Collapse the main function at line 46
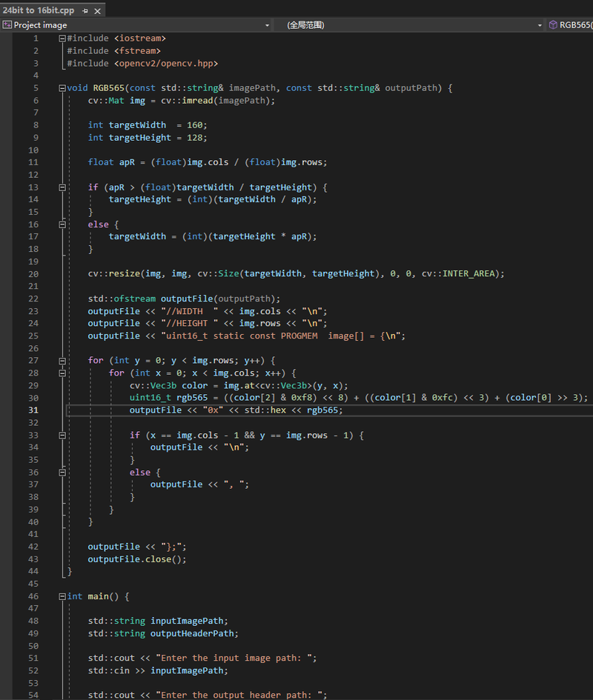593x700 pixels. tap(62, 596)
